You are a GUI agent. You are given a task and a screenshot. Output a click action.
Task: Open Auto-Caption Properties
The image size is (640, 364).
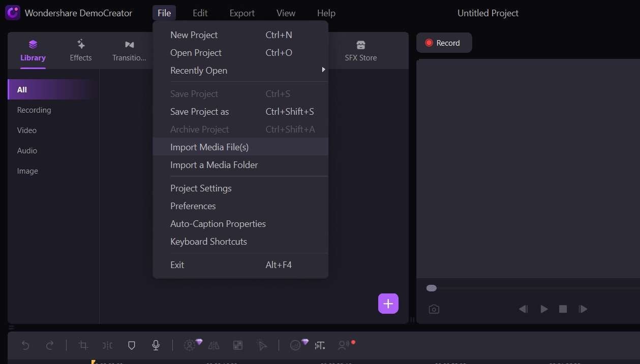pyautogui.click(x=240, y=224)
